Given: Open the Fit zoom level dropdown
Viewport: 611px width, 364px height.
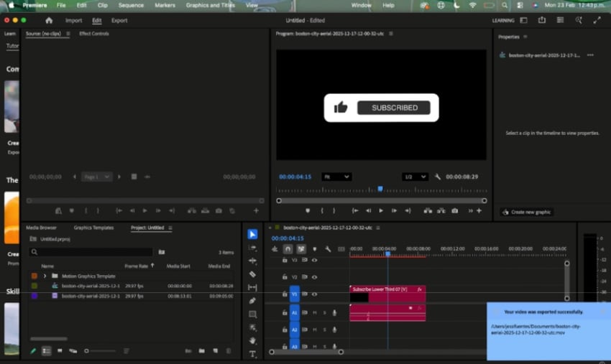Looking at the screenshot, I should (x=336, y=177).
